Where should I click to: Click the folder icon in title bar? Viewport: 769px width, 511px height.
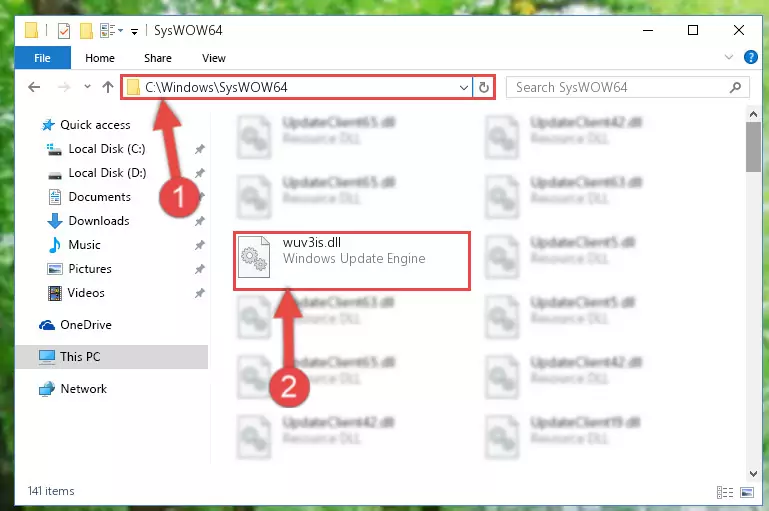pos(31,30)
